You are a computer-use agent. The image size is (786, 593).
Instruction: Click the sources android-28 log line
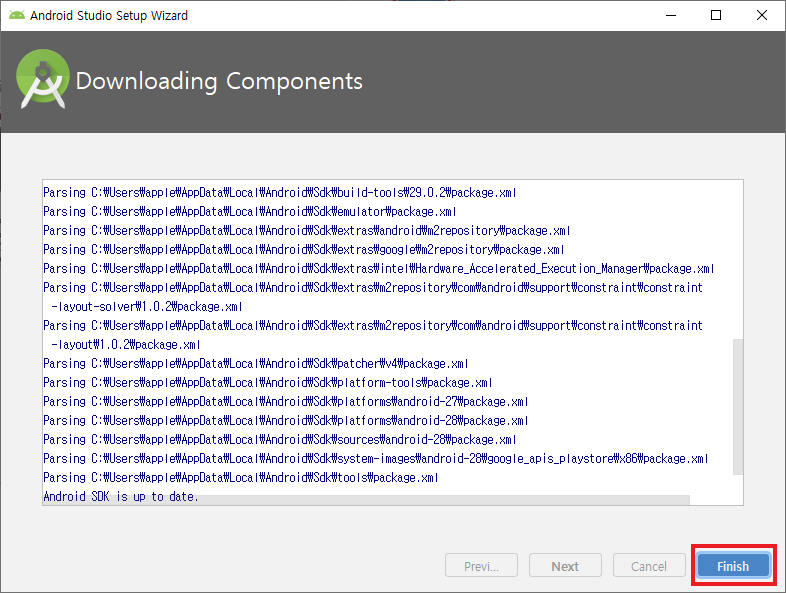tap(280, 440)
